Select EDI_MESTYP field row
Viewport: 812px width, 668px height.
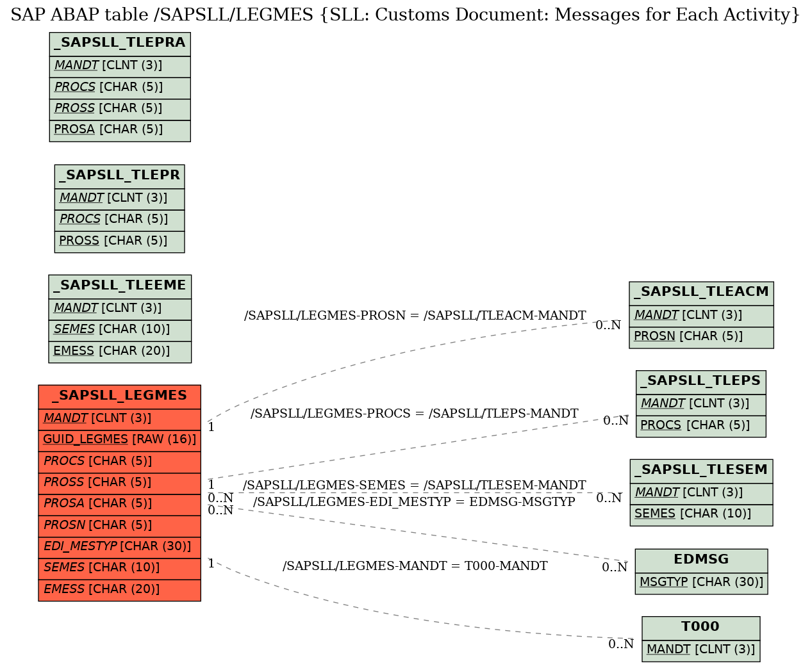coord(120,548)
